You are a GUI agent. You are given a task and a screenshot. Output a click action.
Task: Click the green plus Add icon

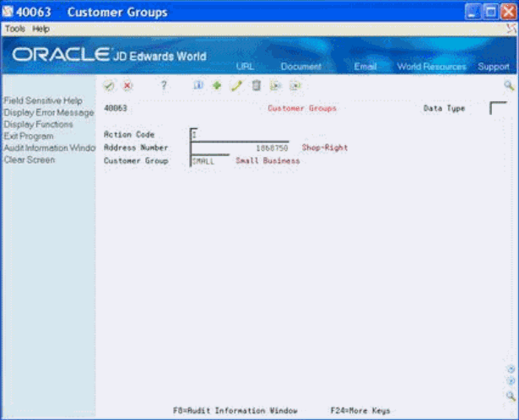point(217,86)
